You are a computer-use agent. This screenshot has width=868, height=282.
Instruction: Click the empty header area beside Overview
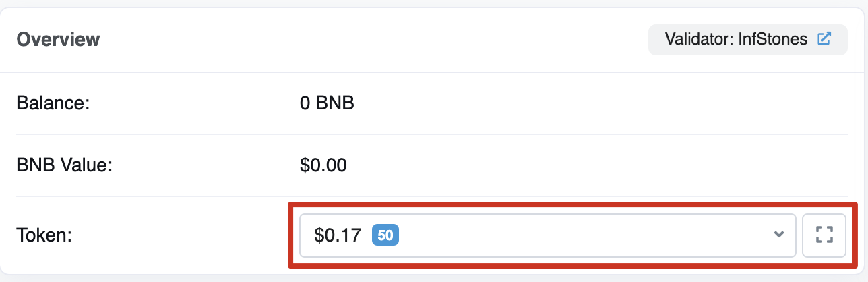coord(371,39)
